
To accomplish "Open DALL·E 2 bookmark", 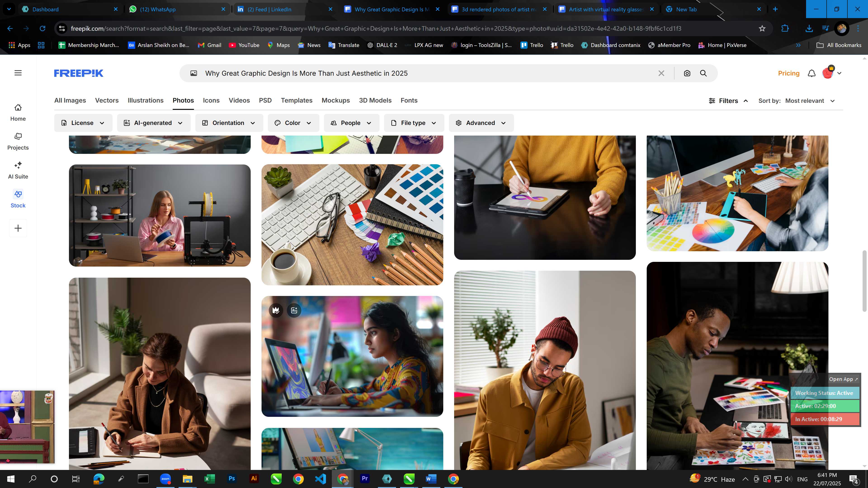I will pos(382,45).
